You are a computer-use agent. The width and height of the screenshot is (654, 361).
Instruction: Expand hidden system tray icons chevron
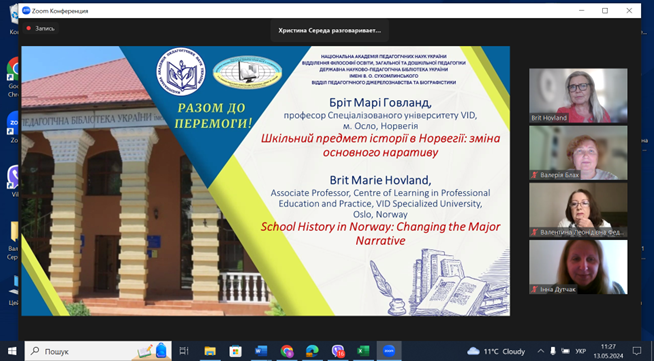(540, 351)
